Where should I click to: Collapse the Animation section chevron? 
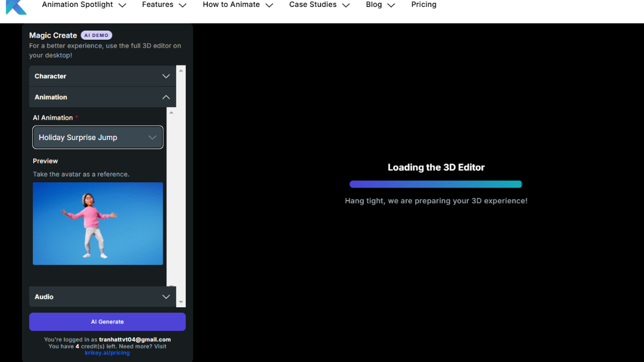[166, 97]
